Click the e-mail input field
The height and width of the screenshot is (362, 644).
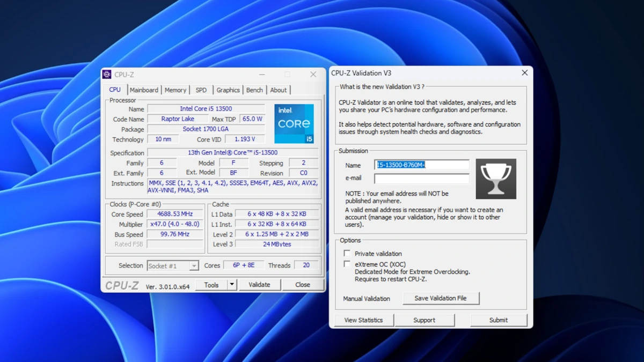click(422, 179)
